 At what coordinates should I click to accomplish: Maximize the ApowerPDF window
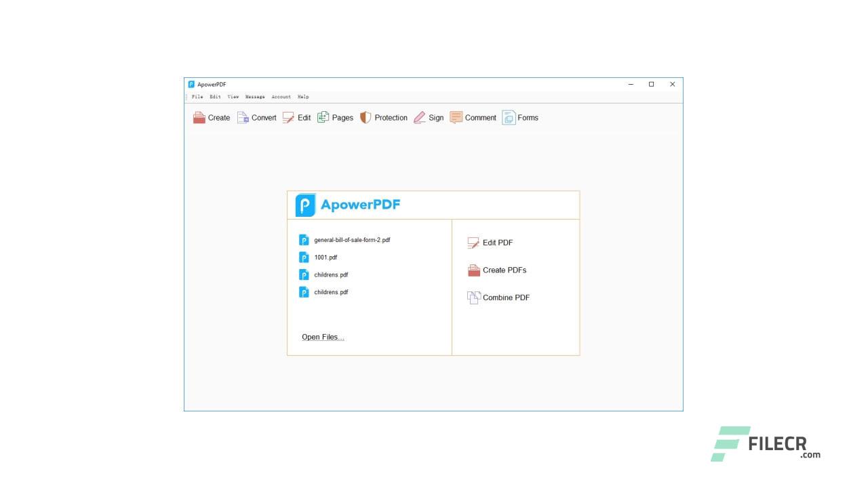652,85
